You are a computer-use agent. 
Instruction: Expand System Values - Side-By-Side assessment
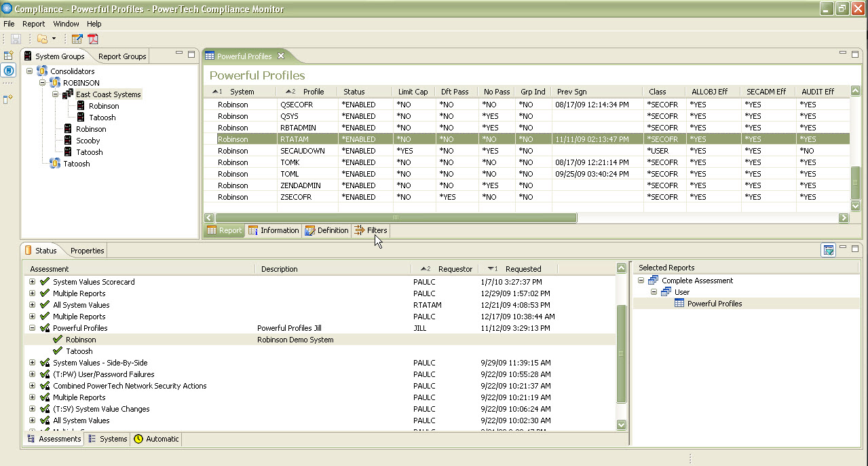point(32,363)
